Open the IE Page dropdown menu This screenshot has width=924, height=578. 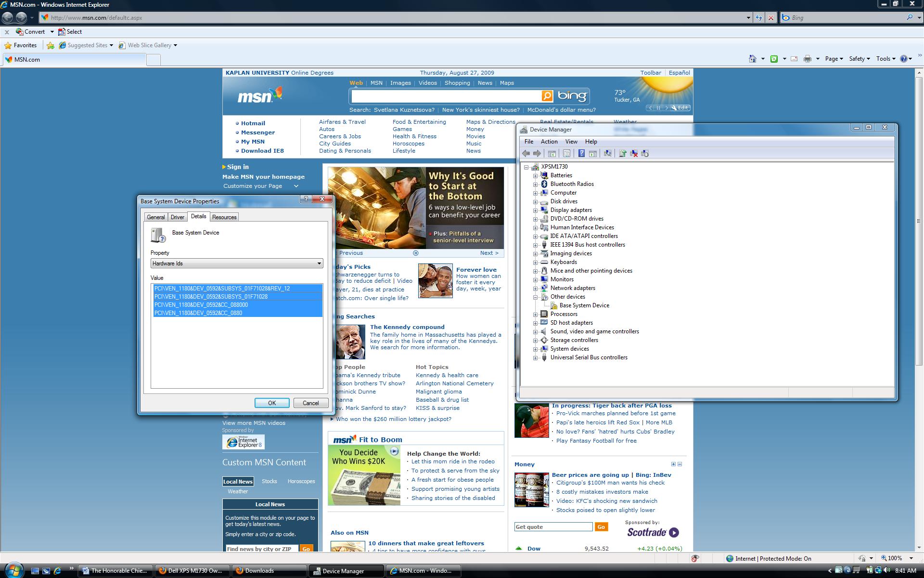(x=834, y=59)
